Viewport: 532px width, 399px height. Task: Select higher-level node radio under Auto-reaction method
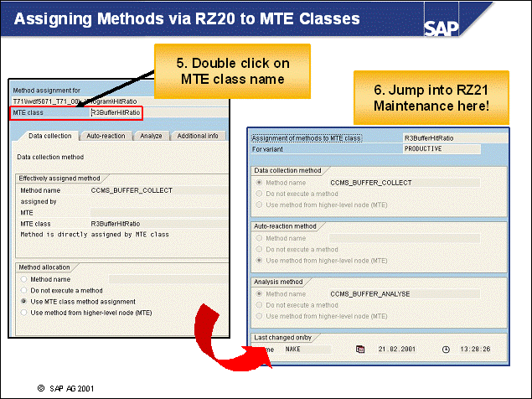[260, 260]
